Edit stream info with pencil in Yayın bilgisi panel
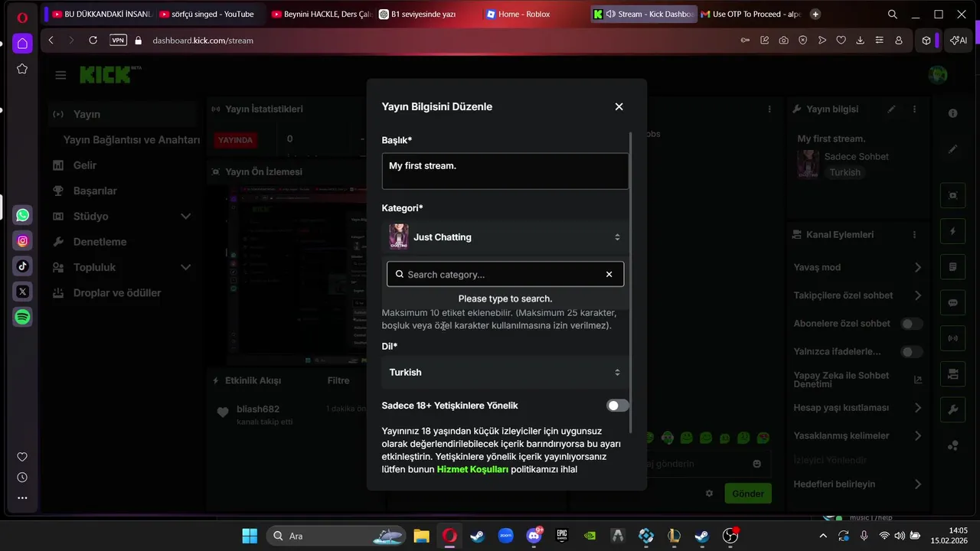The height and width of the screenshot is (551, 980). coord(891,109)
